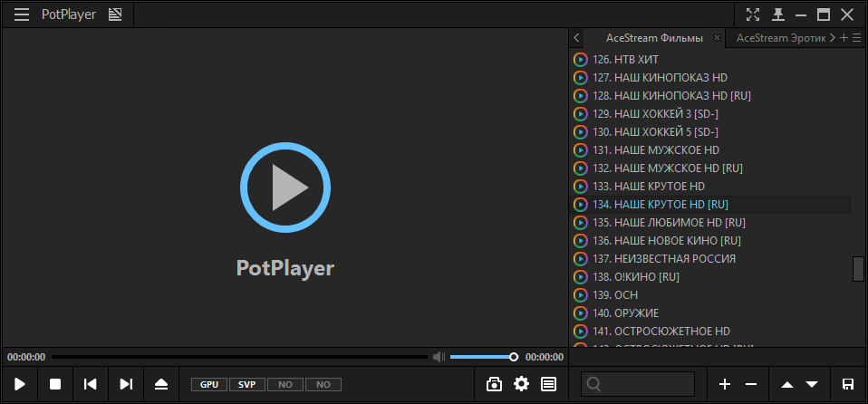Move selected playlist item down
The image size is (868, 404).
tap(812, 385)
